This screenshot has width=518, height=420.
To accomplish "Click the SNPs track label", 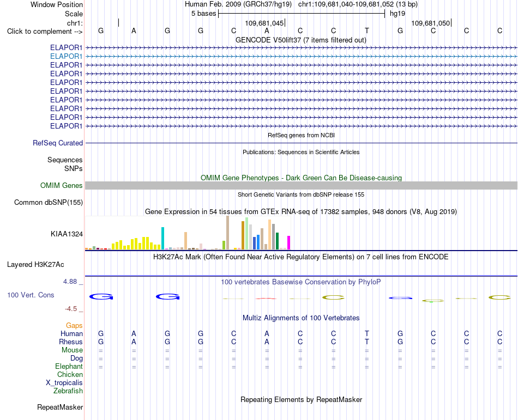I will click(74, 168).
